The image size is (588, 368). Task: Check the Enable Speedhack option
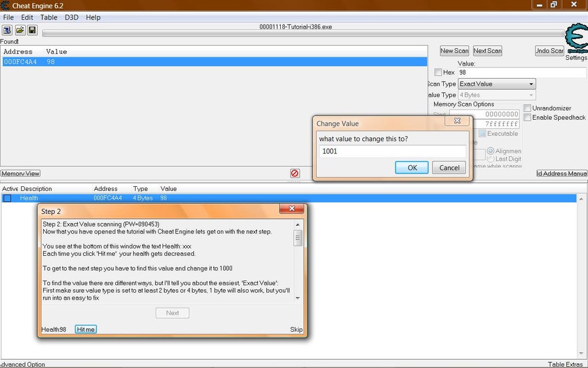pyautogui.click(x=527, y=117)
